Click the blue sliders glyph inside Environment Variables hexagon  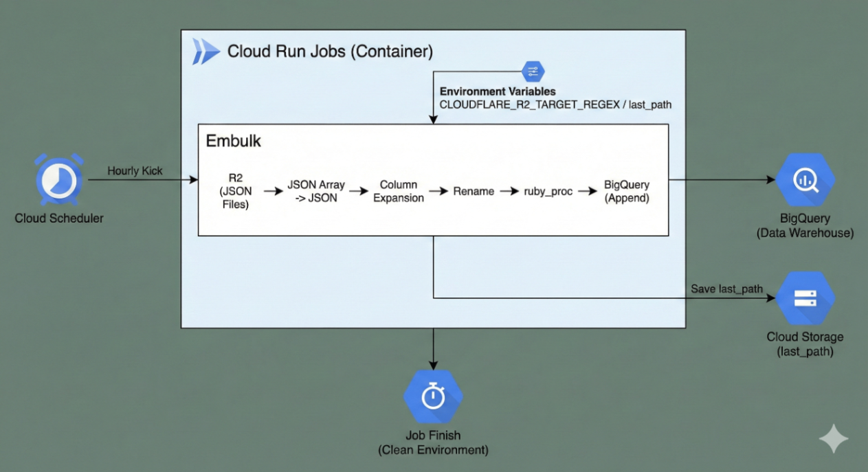pos(533,70)
